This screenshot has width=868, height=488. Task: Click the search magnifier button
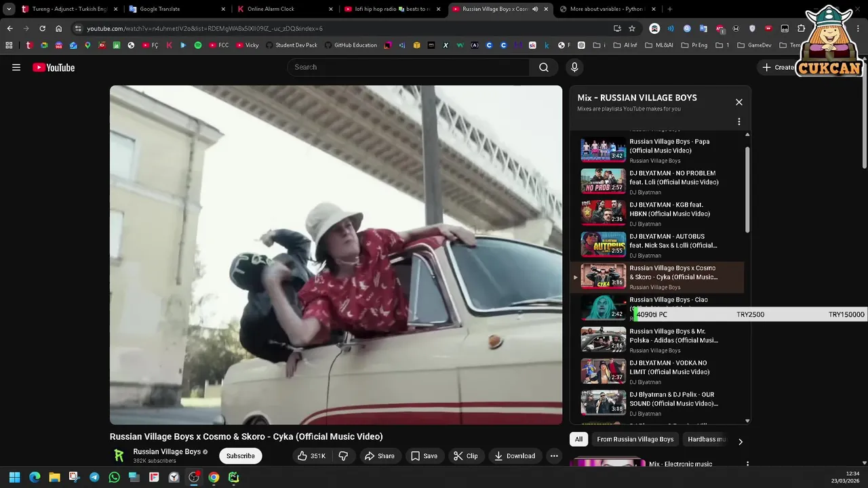coord(543,67)
